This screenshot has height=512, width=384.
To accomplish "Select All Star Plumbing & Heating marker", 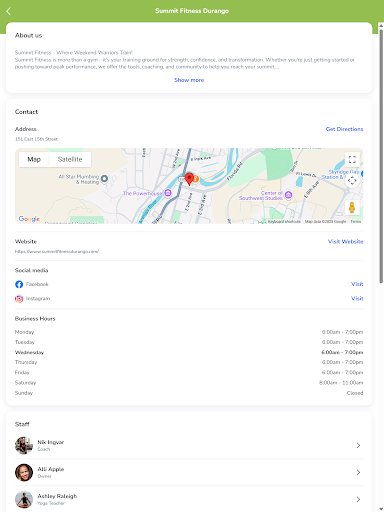I will (104, 178).
